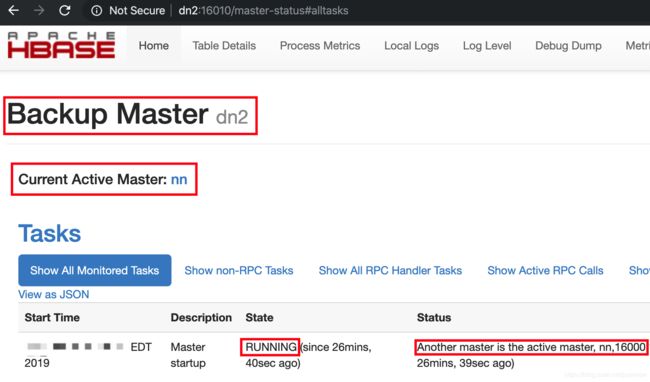The image size is (650, 382).
Task: Click the Description column header
Action: (x=201, y=317)
